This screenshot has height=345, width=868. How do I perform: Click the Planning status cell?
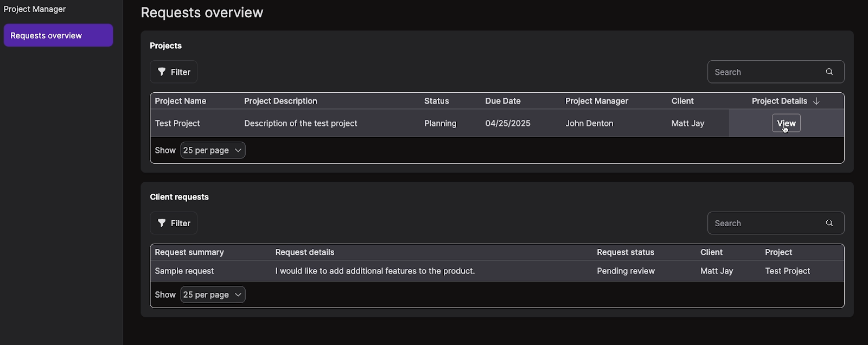pos(441,123)
